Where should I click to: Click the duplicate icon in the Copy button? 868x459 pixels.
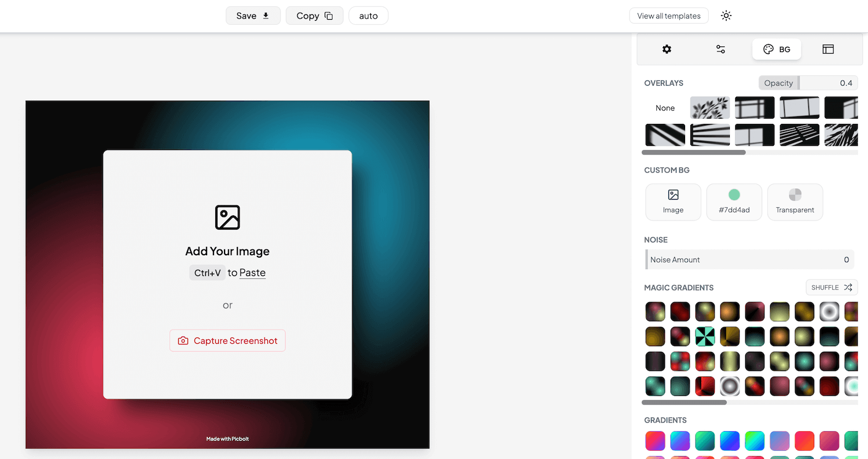329,16
